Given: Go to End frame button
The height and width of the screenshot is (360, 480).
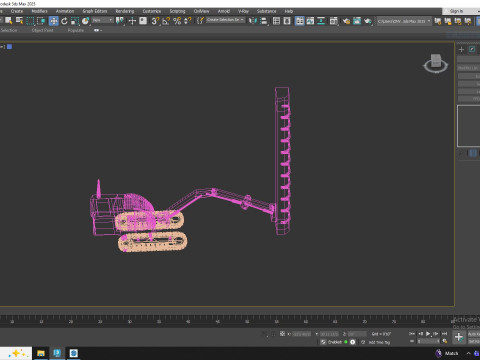Looking at the screenshot, I should [x=444, y=334].
